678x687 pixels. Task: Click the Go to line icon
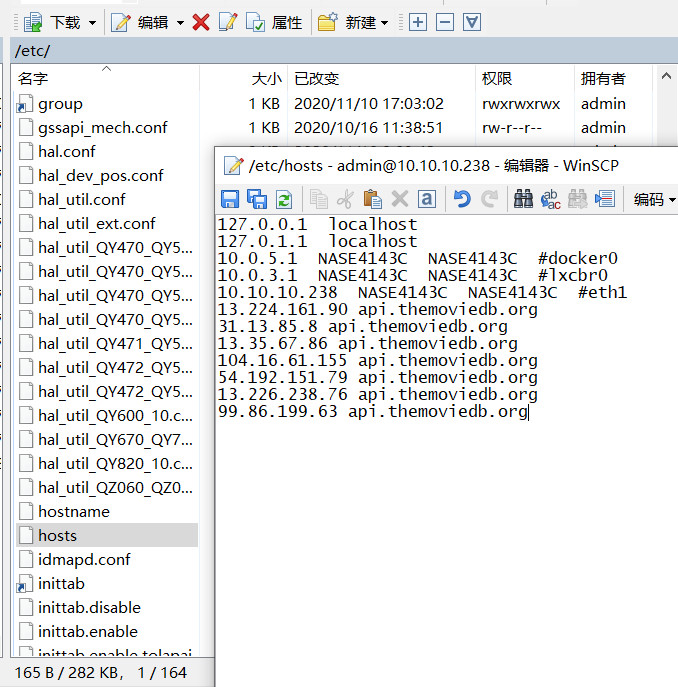605,200
